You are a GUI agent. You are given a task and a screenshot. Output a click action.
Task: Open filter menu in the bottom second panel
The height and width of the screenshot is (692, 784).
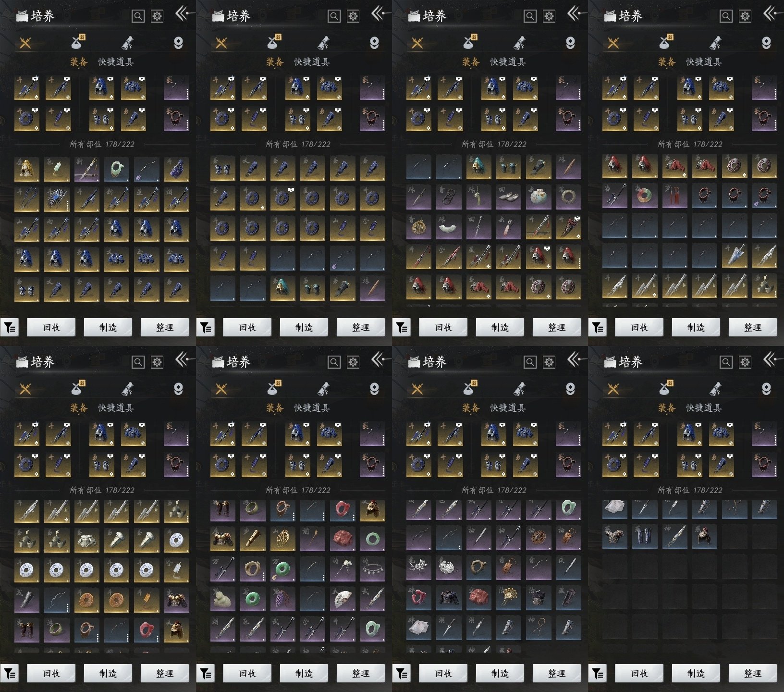coord(206,674)
